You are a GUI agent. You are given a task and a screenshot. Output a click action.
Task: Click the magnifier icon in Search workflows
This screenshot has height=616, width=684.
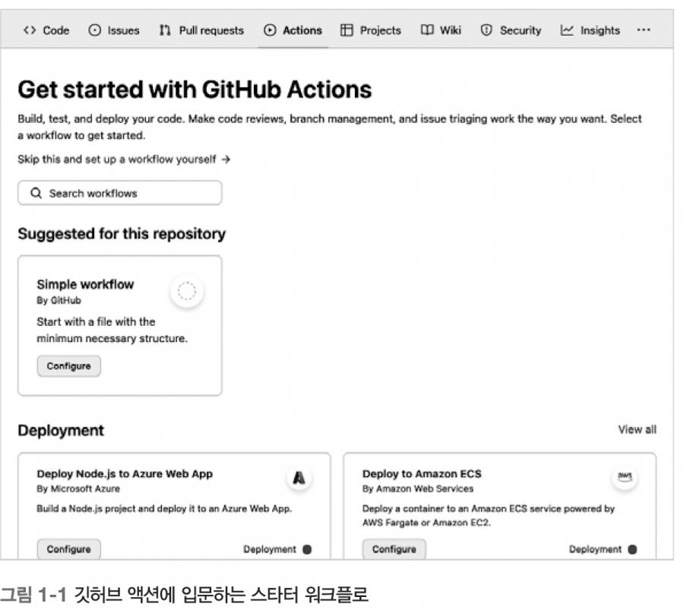(x=36, y=193)
